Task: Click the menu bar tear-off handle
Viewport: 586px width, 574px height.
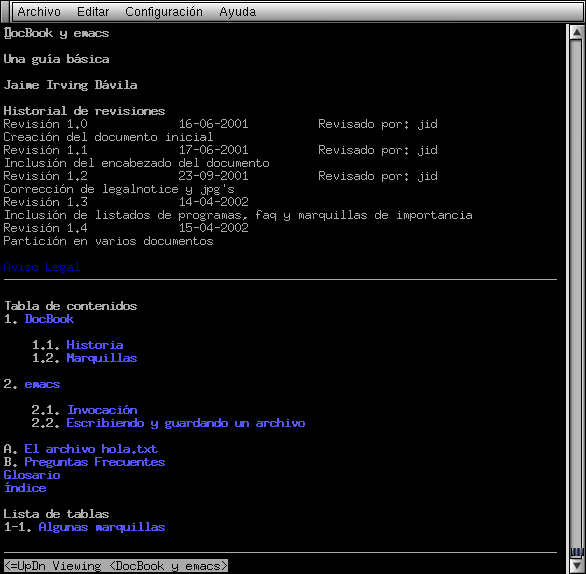Action: 5,12
